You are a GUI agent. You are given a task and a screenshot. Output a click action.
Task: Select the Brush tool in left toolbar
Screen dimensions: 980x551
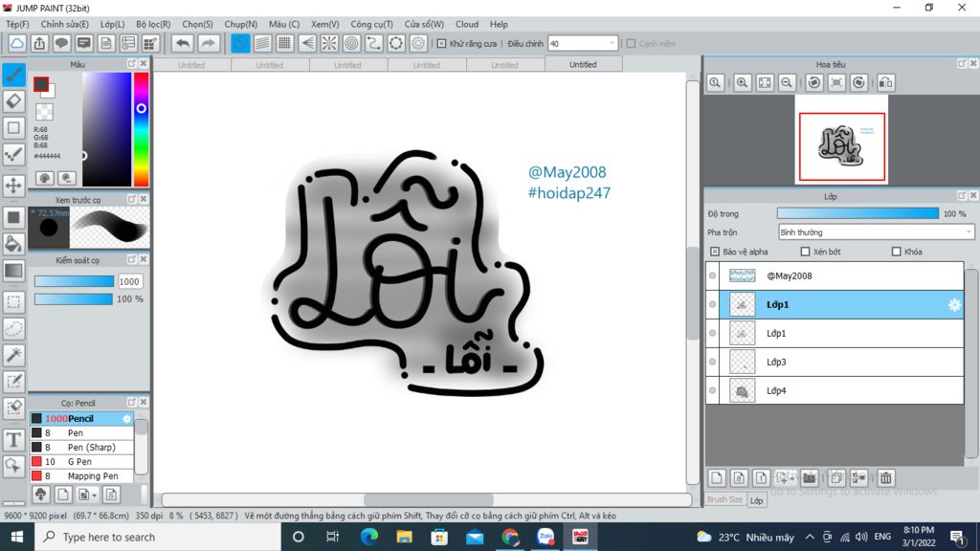13,75
